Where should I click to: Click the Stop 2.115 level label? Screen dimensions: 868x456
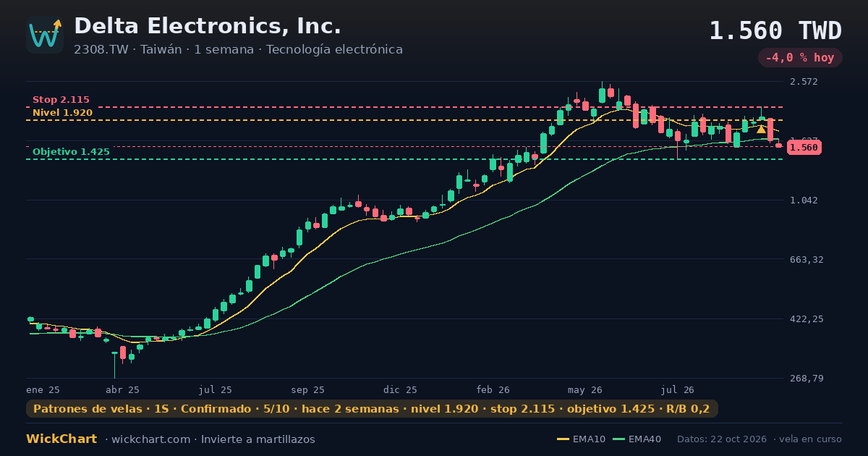61,100
